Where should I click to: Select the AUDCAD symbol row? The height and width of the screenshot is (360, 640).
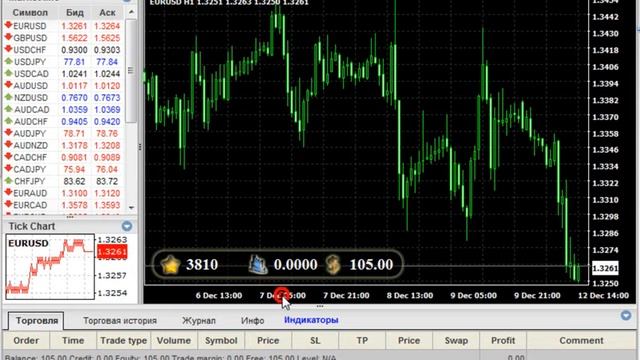click(63, 109)
